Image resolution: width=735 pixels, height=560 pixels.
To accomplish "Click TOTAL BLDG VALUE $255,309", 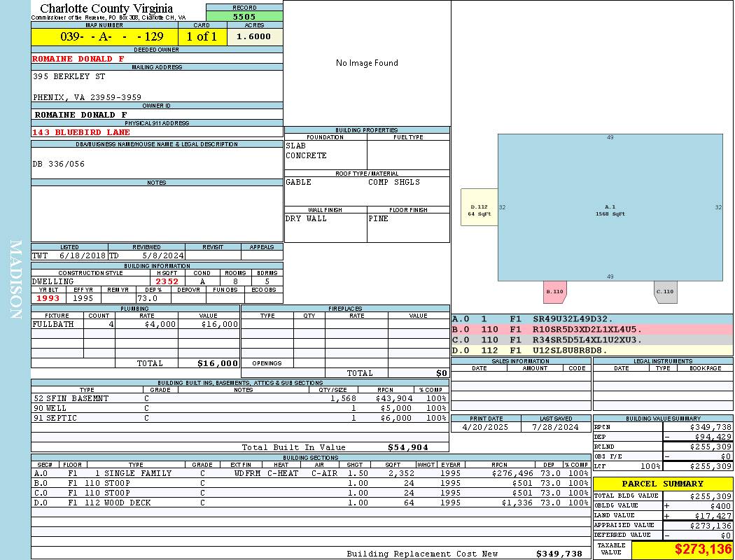I will (x=710, y=496).
